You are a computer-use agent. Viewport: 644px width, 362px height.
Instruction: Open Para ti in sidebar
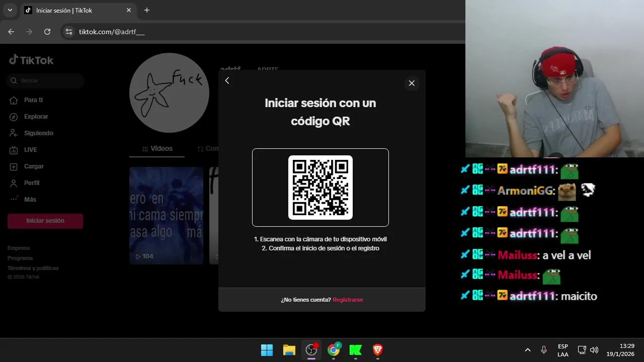pyautogui.click(x=33, y=100)
